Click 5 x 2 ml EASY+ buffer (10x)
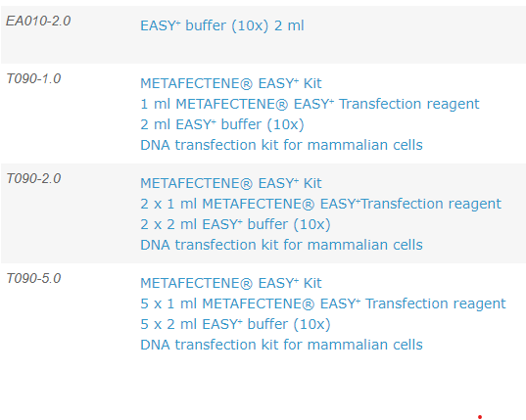 pos(235,324)
